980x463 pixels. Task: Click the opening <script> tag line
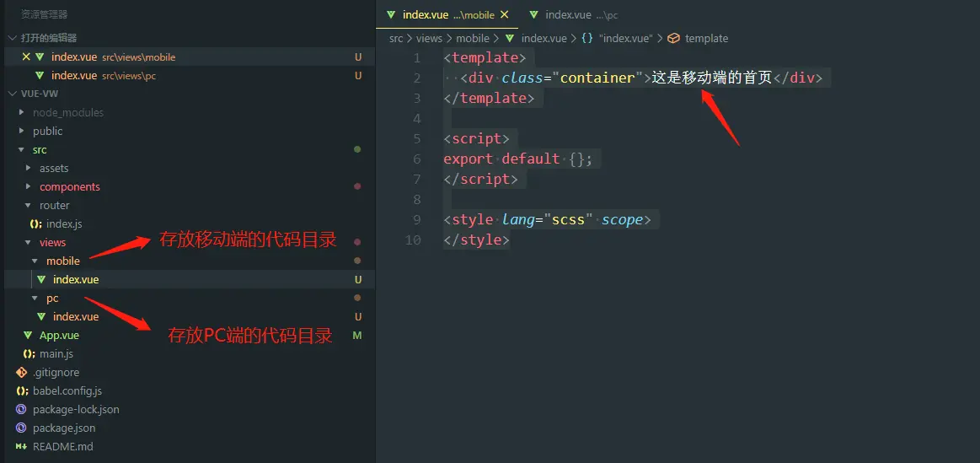[476, 139]
